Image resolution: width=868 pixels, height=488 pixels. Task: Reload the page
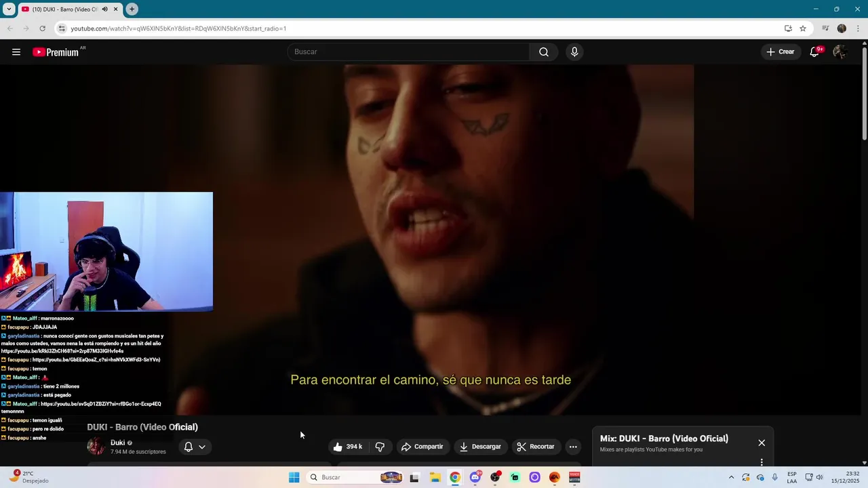pyautogui.click(x=42, y=28)
